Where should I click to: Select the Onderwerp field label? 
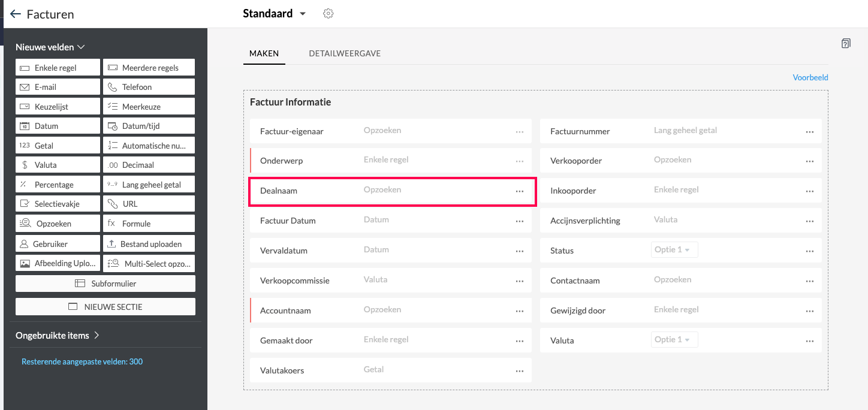pos(281,161)
